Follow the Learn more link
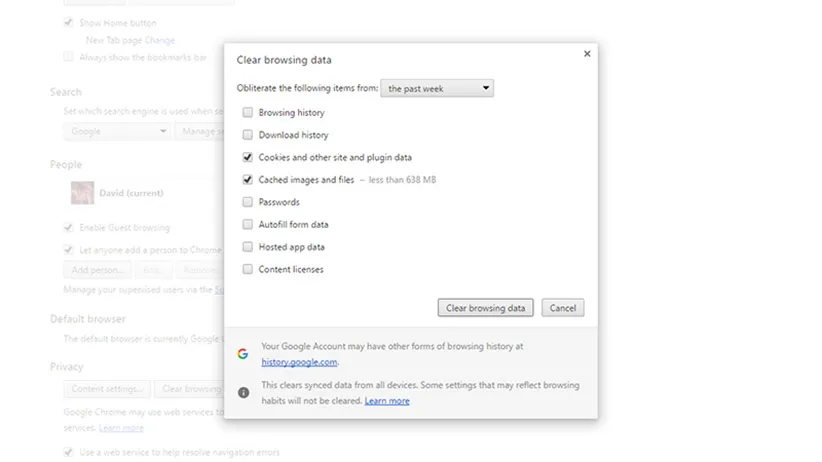Image resolution: width=822 pixels, height=462 pixels. click(x=387, y=401)
